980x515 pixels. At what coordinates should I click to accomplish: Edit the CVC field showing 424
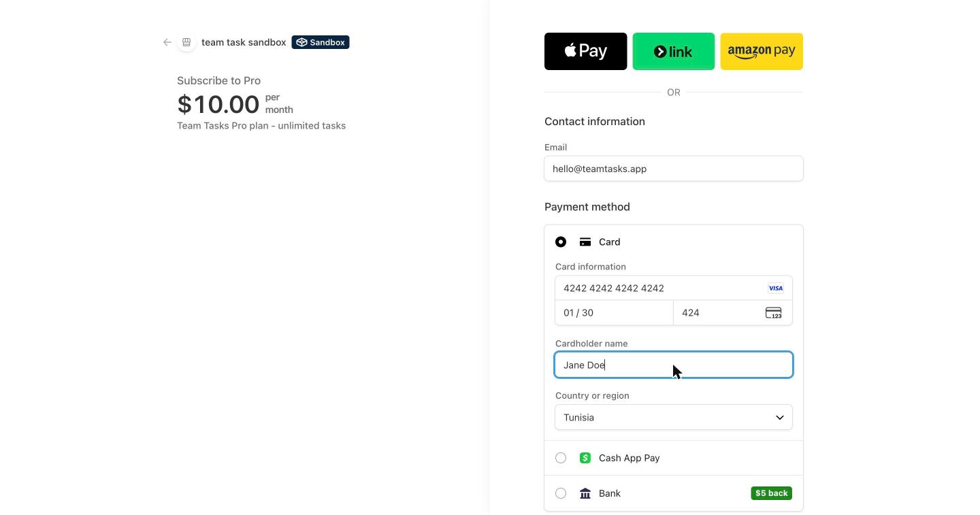click(x=733, y=313)
